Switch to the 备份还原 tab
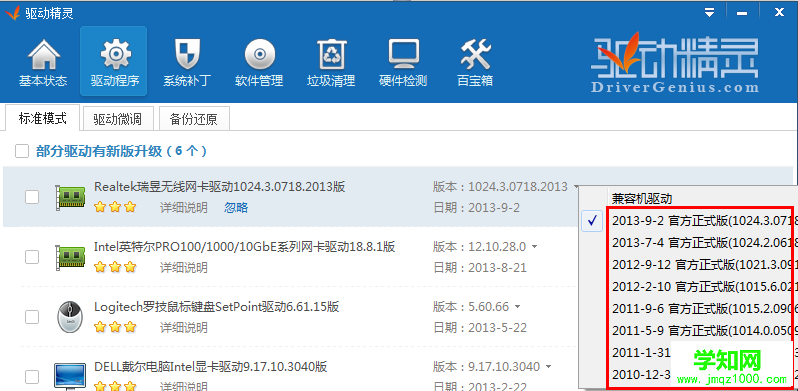The width and height of the screenshot is (798, 391). [x=194, y=120]
